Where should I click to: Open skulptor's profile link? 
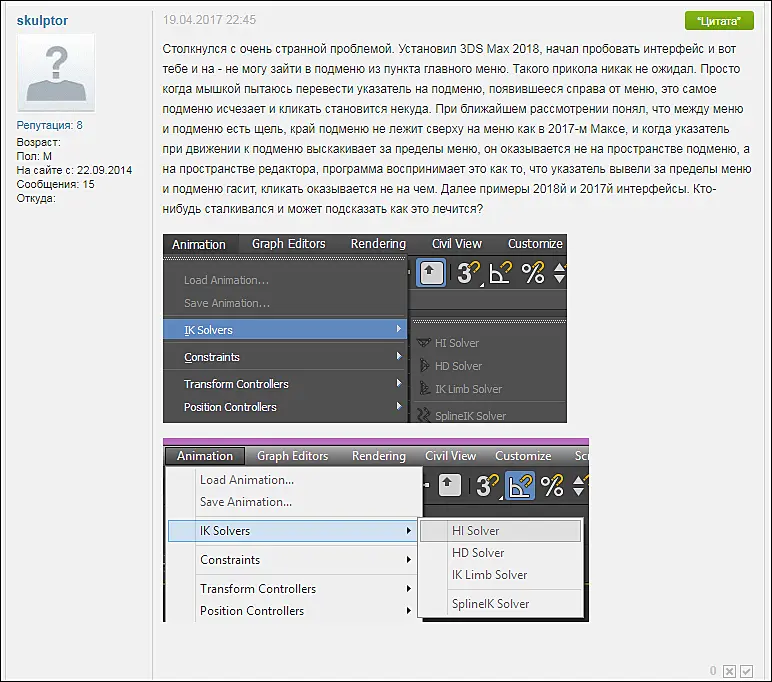[x=42, y=20]
